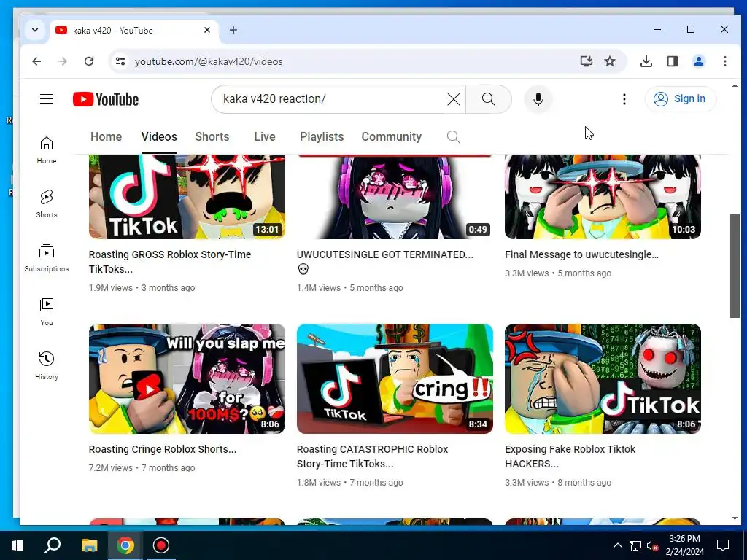Select channel Live tab

[264, 136]
